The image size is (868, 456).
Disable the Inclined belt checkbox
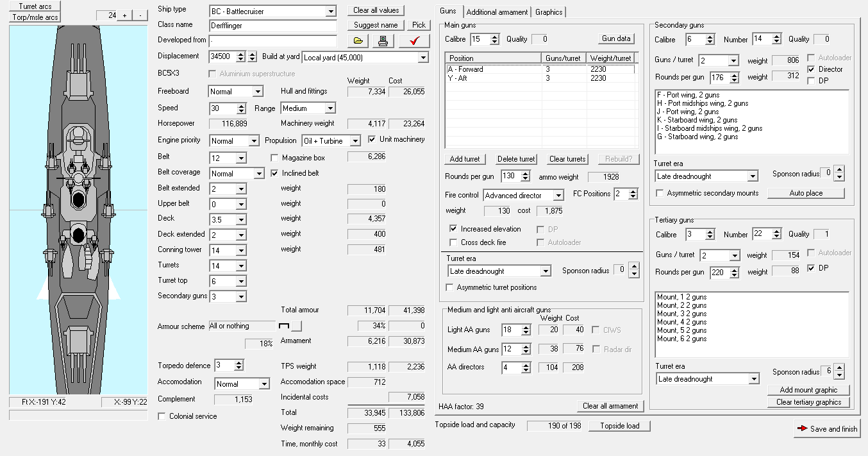pos(275,173)
